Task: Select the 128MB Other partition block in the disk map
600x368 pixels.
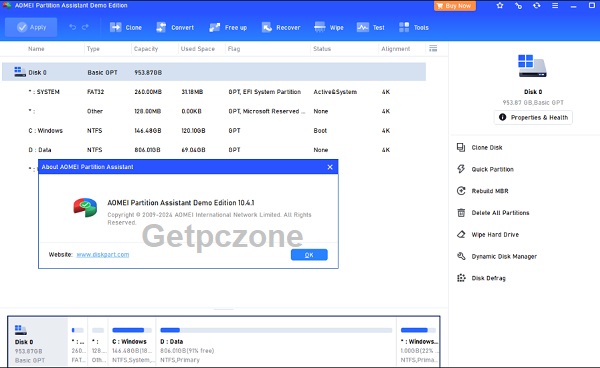Action: [x=98, y=342]
